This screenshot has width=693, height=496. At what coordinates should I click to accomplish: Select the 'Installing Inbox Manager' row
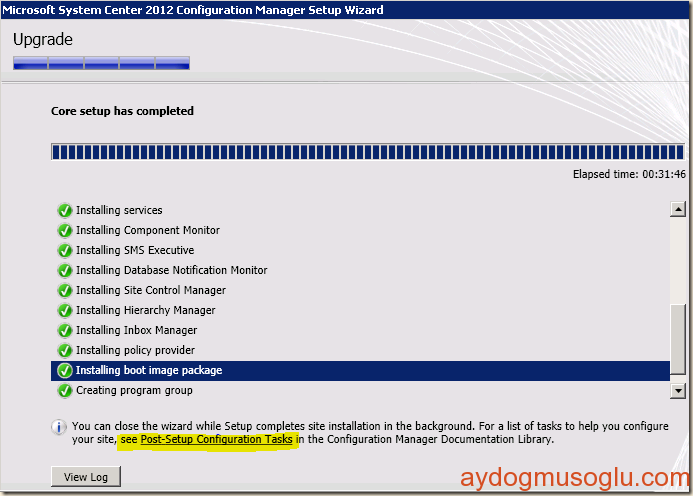[360, 330]
